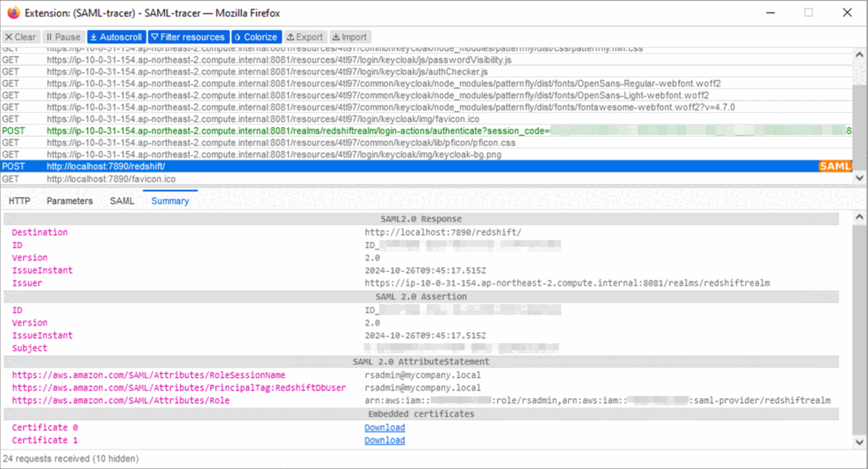Click the Subject field label
Screen dimensions: 868x469
(30, 348)
